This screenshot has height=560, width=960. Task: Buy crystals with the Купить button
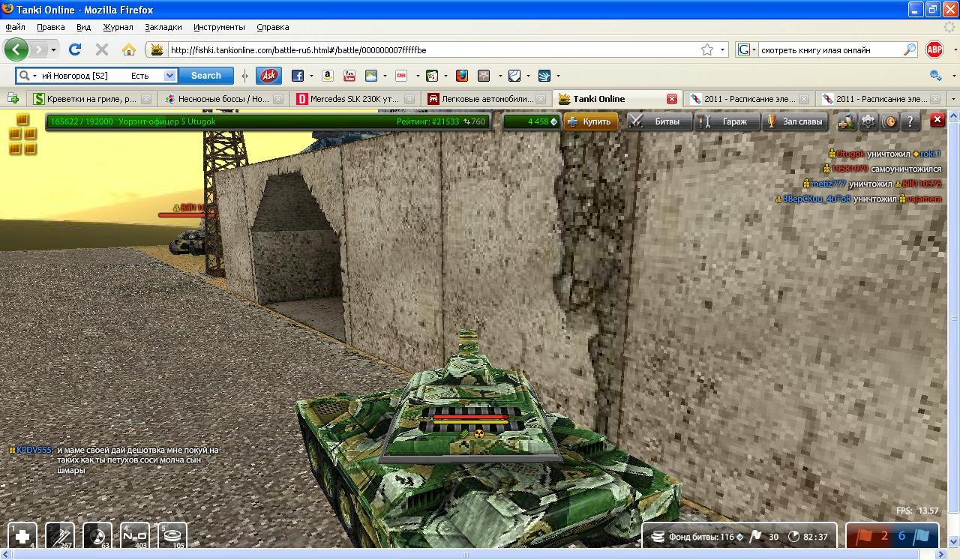coord(592,121)
